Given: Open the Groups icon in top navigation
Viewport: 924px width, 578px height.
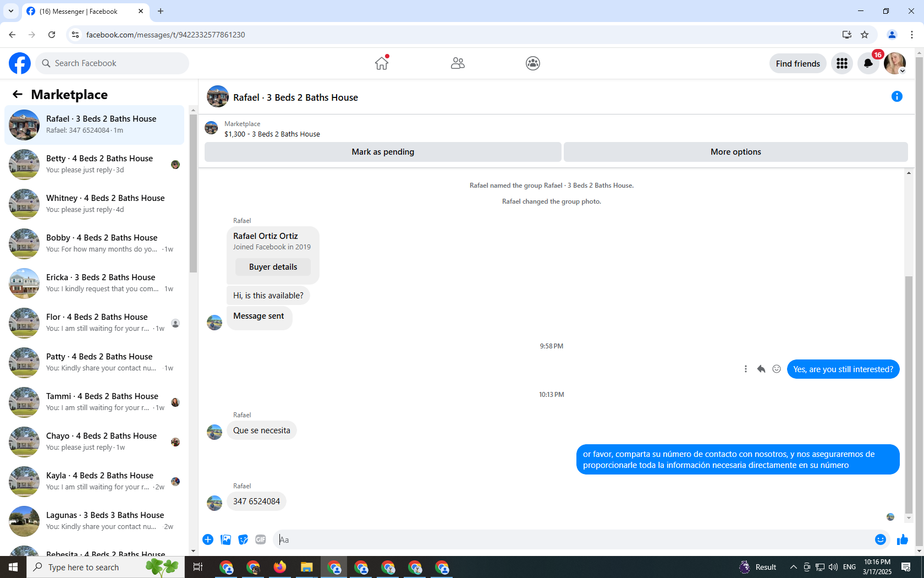Looking at the screenshot, I should (x=533, y=63).
